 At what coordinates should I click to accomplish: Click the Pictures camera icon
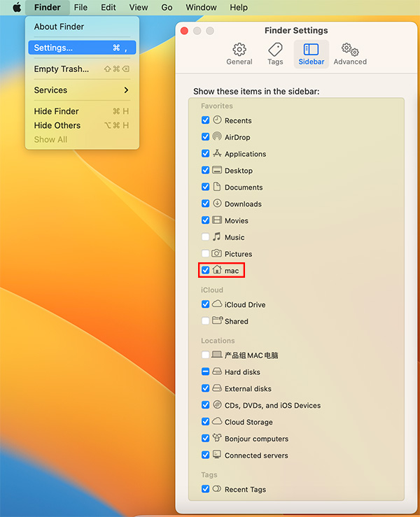tap(217, 253)
